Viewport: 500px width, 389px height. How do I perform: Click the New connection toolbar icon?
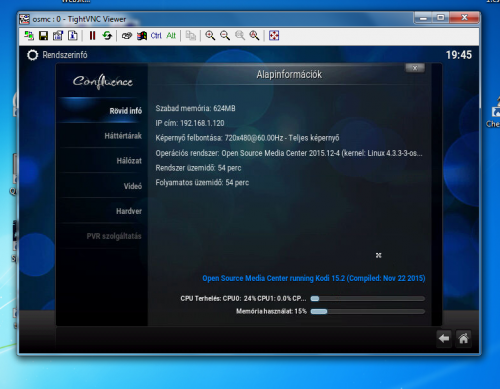[29, 36]
